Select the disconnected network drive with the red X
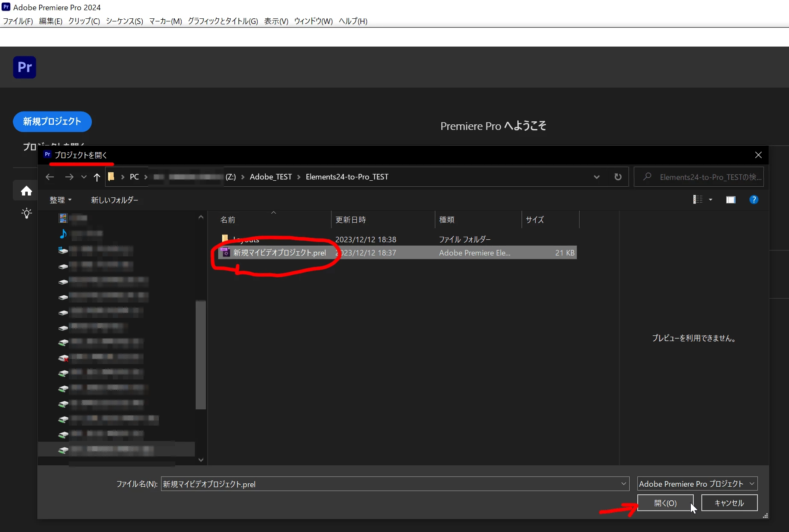 click(x=63, y=358)
